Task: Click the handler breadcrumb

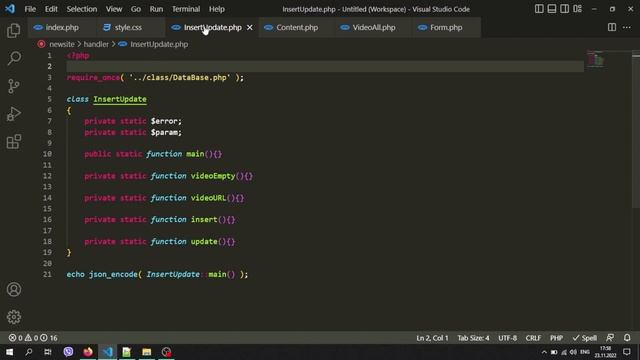Action: (96, 44)
